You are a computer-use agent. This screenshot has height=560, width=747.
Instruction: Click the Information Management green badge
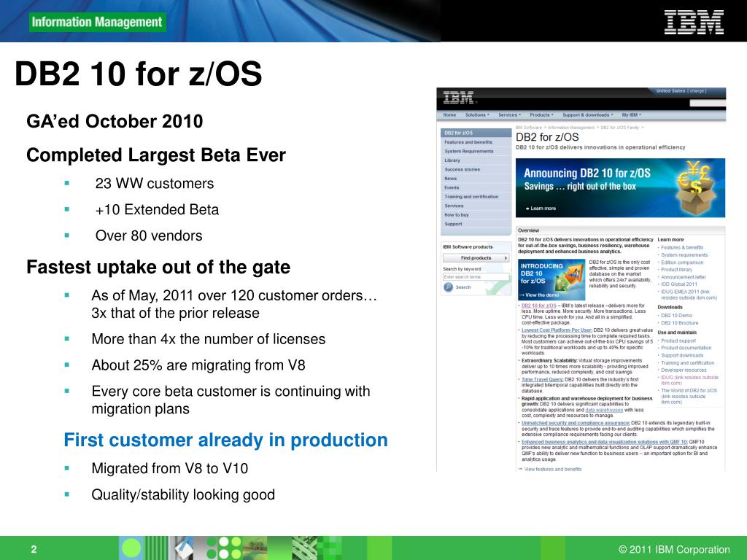97,22
